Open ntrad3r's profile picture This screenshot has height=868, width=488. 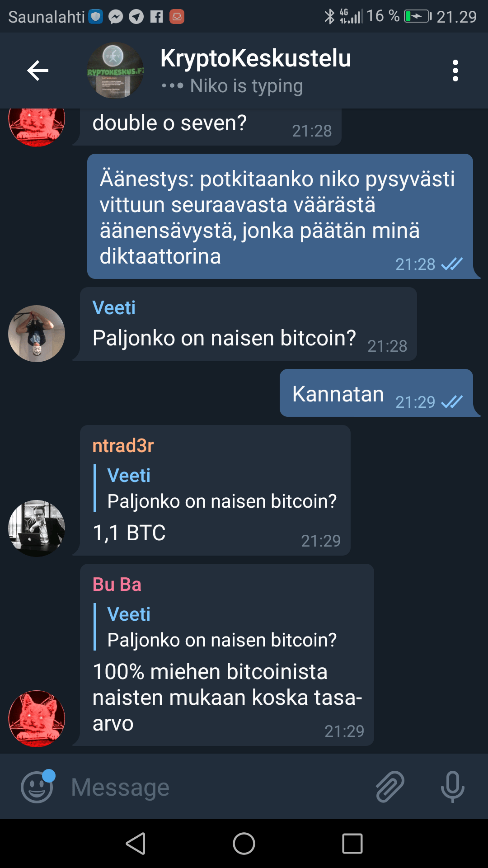(37, 528)
